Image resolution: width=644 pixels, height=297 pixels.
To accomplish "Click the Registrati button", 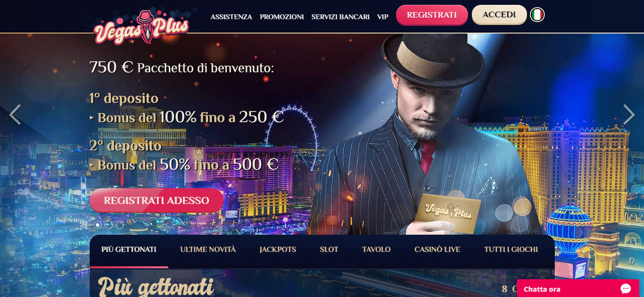I will 432,15.
